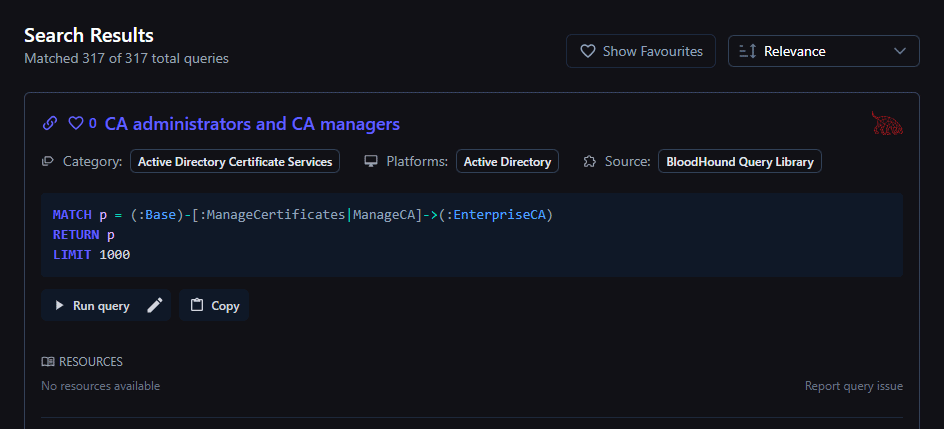
Task: Favourite the CA administrators query with the heart icon
Action: click(x=76, y=124)
